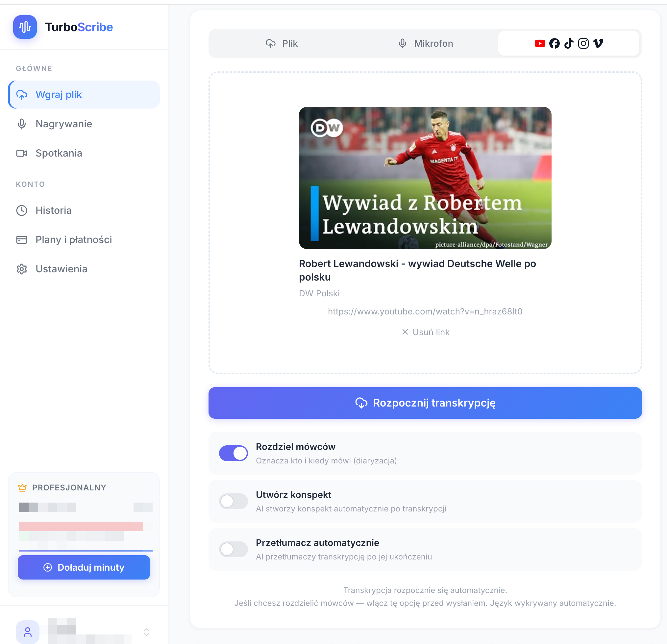Go to Spotkania in the sidebar

click(x=84, y=153)
